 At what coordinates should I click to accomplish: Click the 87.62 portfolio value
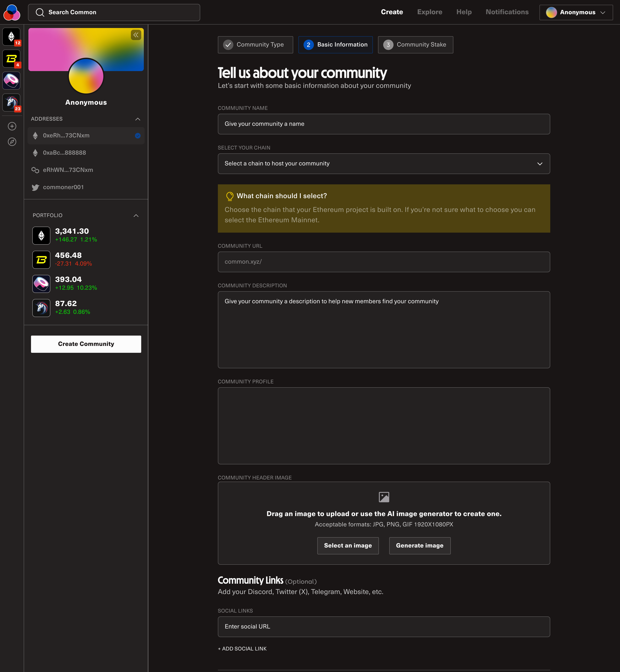pos(66,304)
